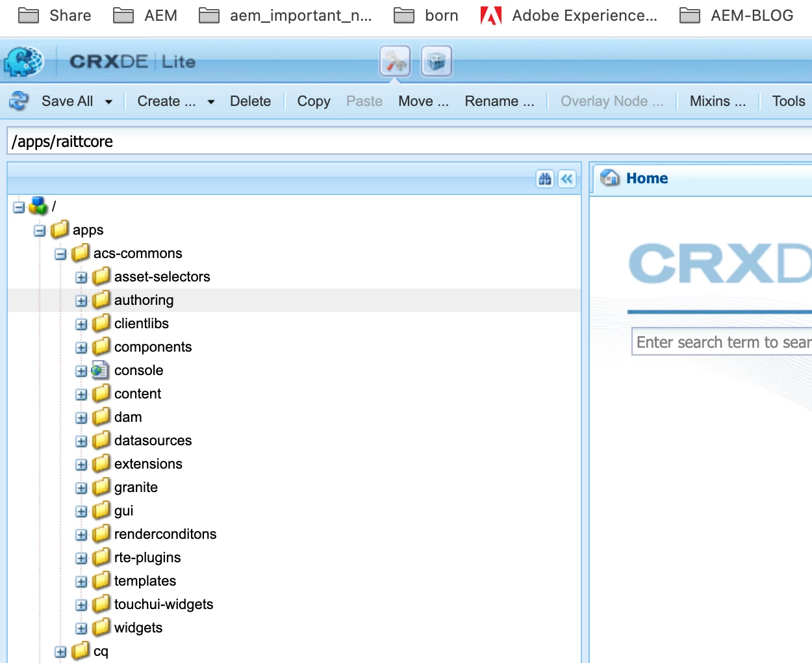Click Copy in the toolbar

click(x=314, y=101)
